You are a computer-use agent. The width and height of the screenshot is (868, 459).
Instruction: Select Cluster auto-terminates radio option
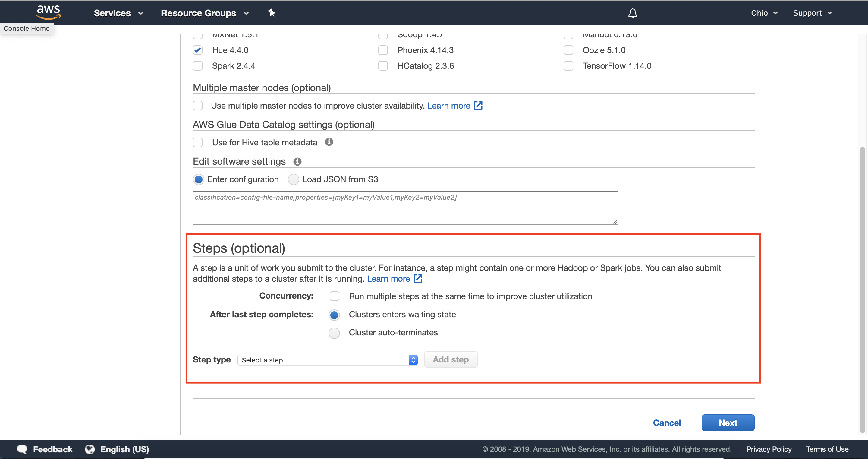334,333
